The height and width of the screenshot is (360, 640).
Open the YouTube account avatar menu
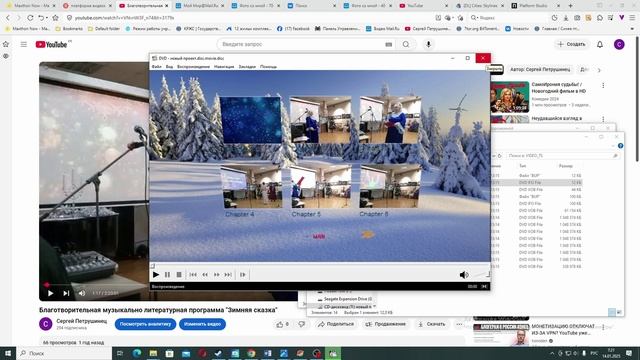click(x=619, y=44)
